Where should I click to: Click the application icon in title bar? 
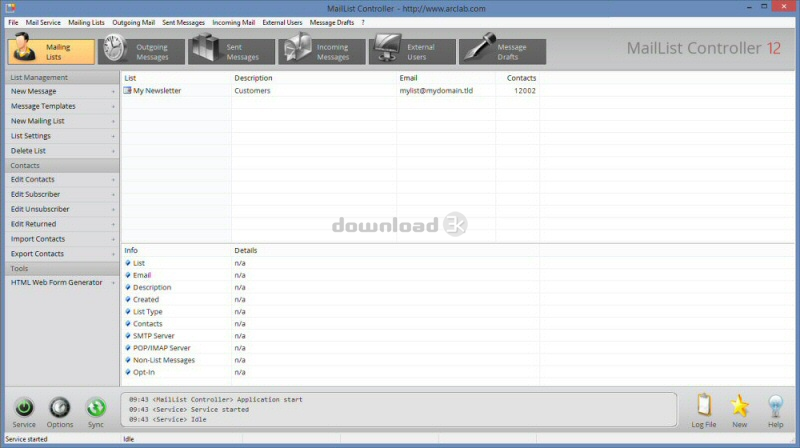[10, 8]
